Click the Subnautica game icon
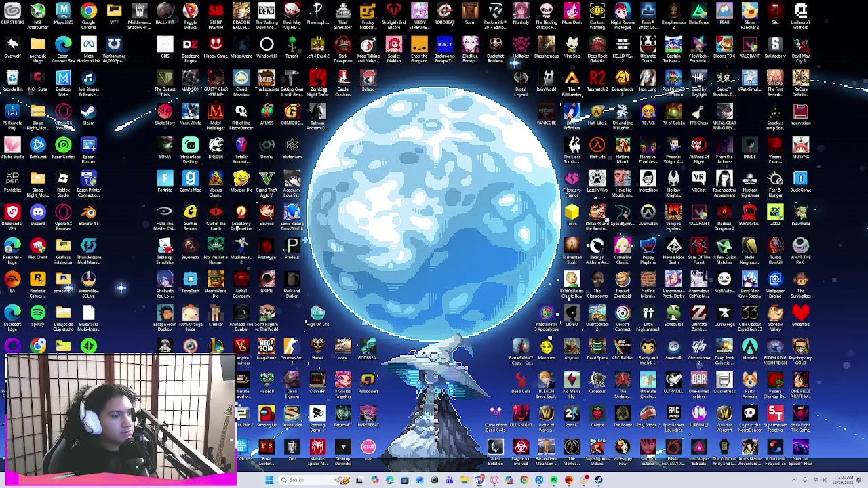The height and width of the screenshot is (488, 868). pyautogui.click(x=292, y=417)
